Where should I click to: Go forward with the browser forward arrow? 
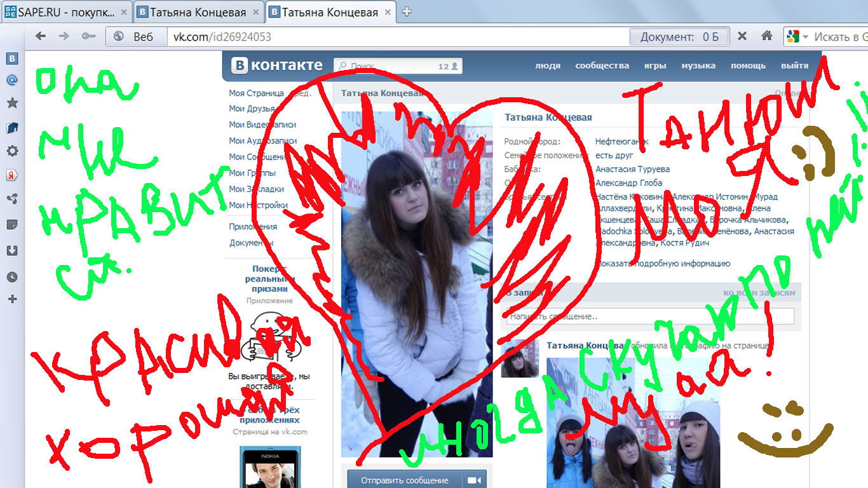point(64,36)
